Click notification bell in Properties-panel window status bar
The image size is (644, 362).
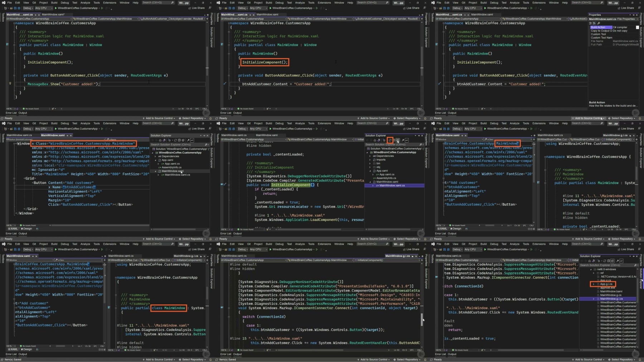point(640,118)
